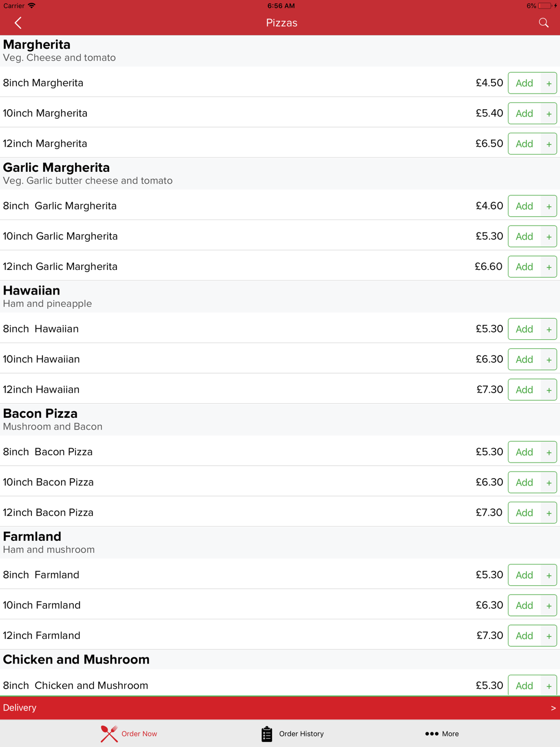Tap the Order Now fork and knife icon
The width and height of the screenshot is (560, 747).
(x=109, y=734)
